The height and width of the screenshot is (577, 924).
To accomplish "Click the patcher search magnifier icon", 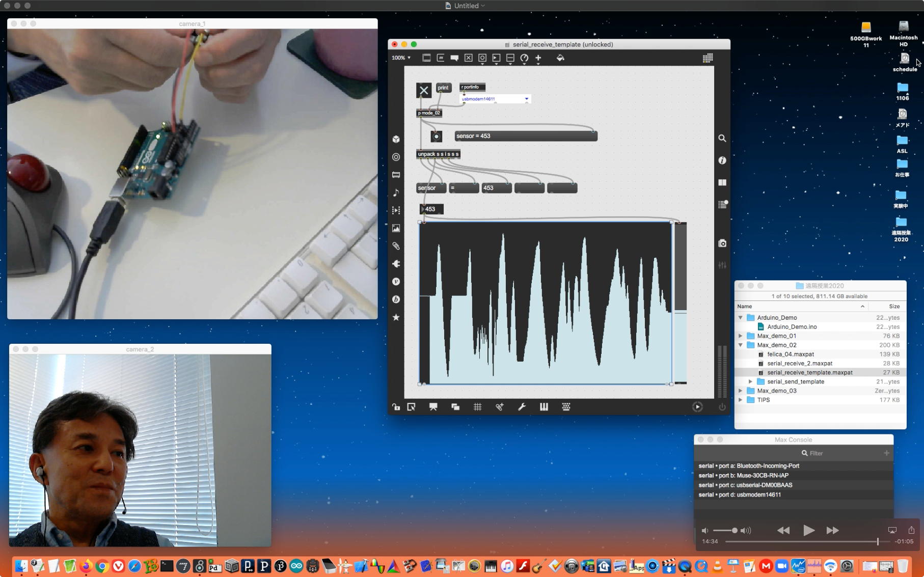I will (x=722, y=138).
